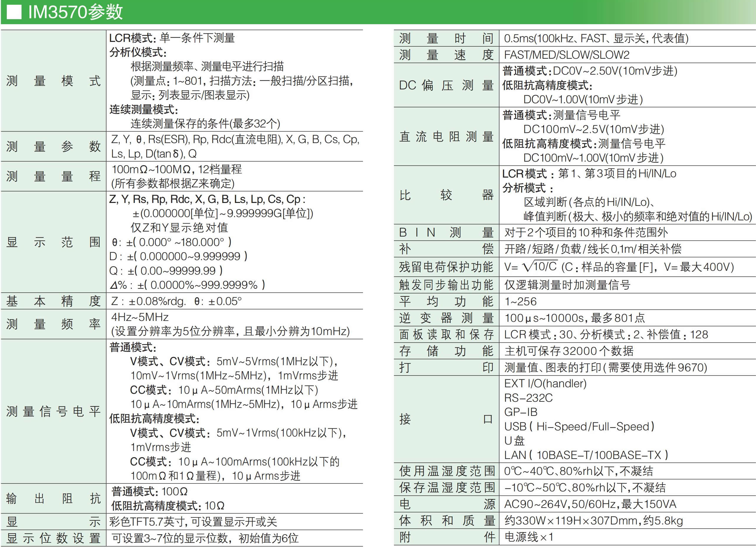Select the 测量信号电平 label cell
This screenshot has height=551, width=756.
pyautogui.click(x=53, y=411)
